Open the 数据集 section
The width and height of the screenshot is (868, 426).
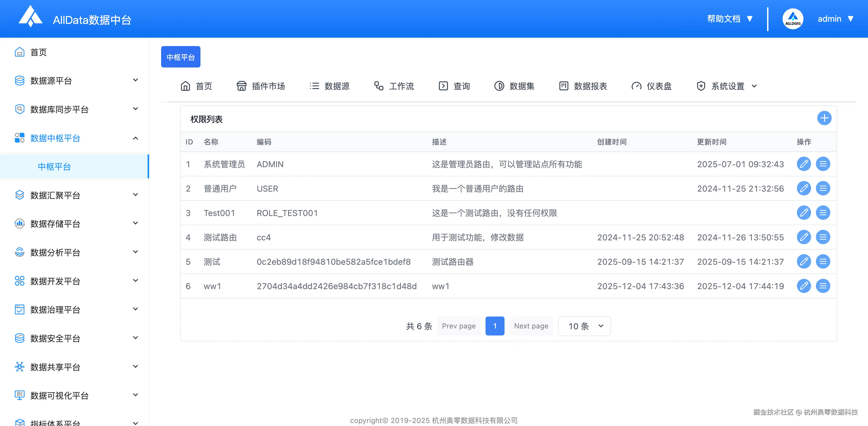point(499,86)
